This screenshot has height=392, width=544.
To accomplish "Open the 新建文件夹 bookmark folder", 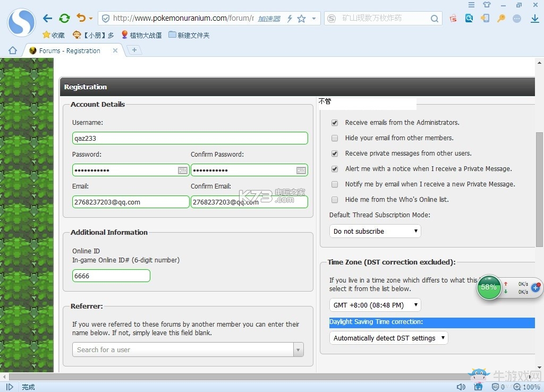I will pyautogui.click(x=189, y=35).
